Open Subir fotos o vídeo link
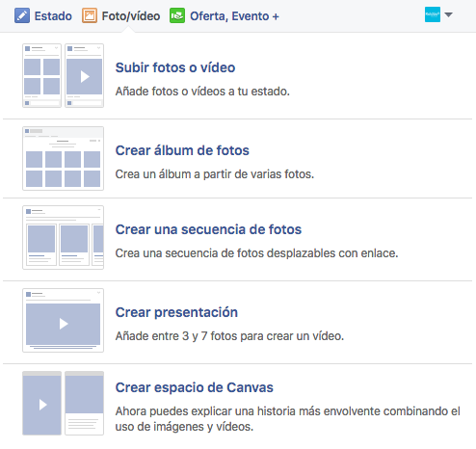This screenshot has width=476, height=449. (175, 67)
